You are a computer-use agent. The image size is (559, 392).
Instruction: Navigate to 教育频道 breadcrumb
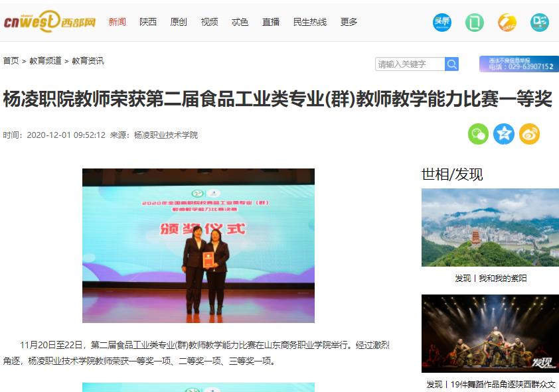coord(45,61)
